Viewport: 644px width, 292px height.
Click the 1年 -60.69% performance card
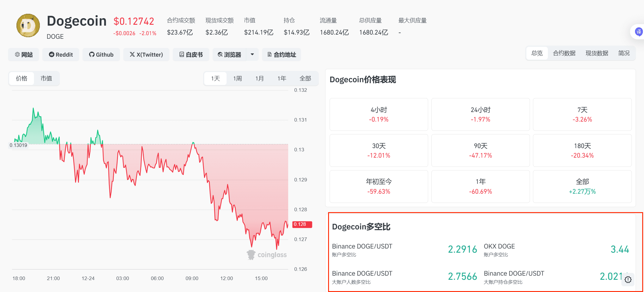tap(481, 187)
